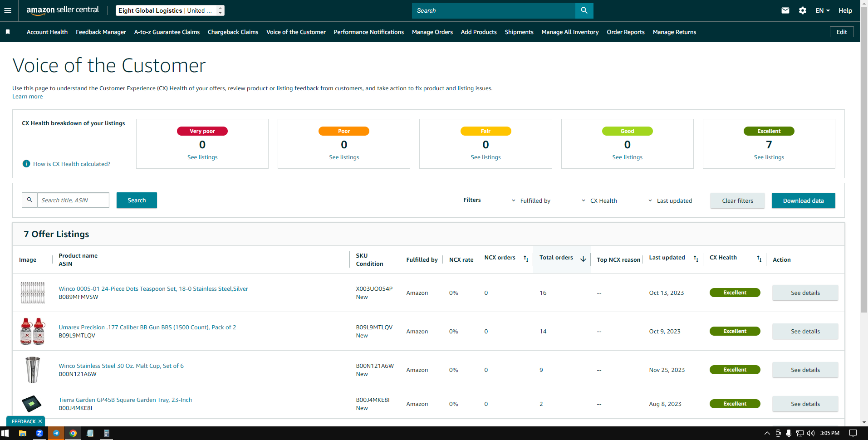Screen dimensions: 868x440
Task: Sort by NCX orders column arrows
Action: coord(526,259)
